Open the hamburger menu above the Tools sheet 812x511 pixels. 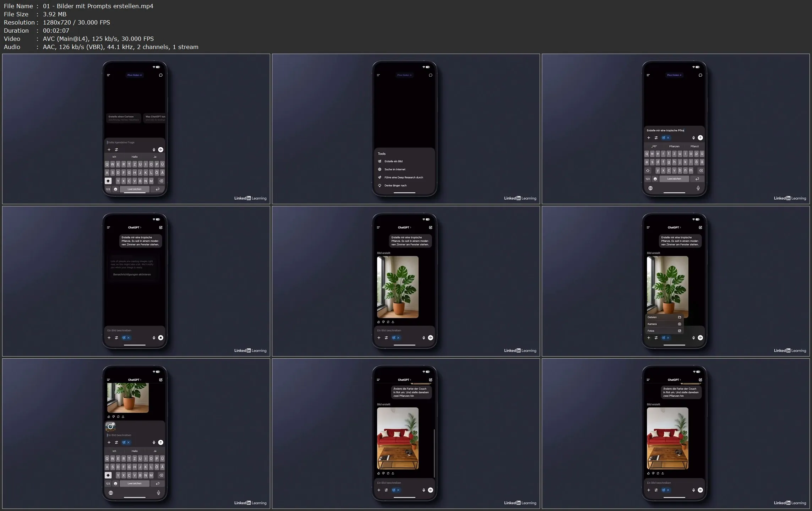pos(378,75)
